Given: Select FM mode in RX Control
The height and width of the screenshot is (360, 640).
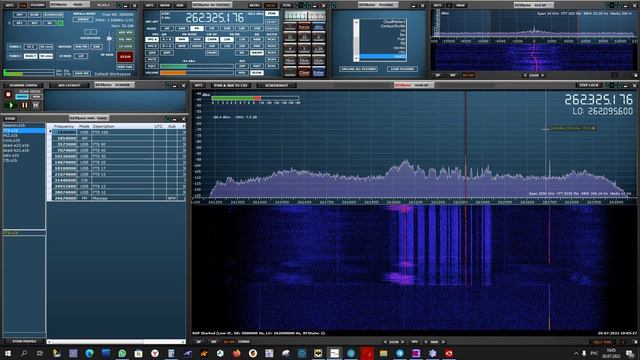Looking at the screenshot, I should click(197, 29).
